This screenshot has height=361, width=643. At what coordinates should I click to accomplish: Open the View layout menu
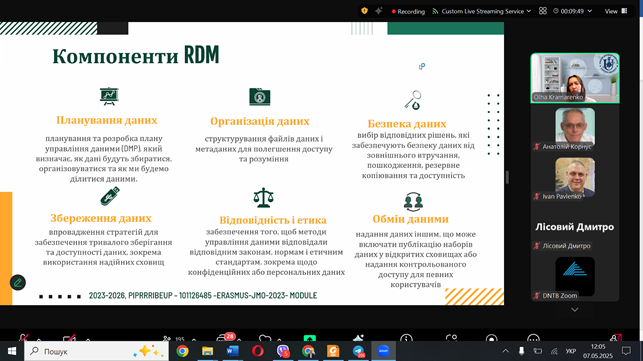pos(616,11)
